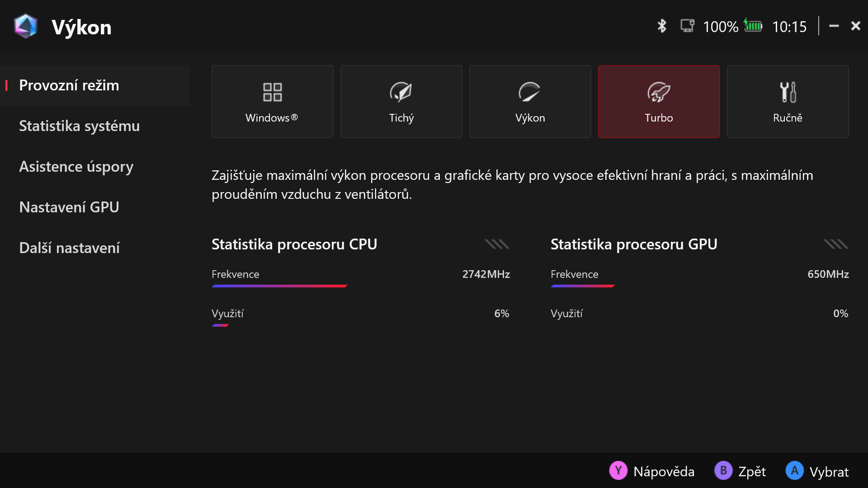Click the battery charging indicator icon
This screenshot has height=488, width=868.
(x=753, y=26)
